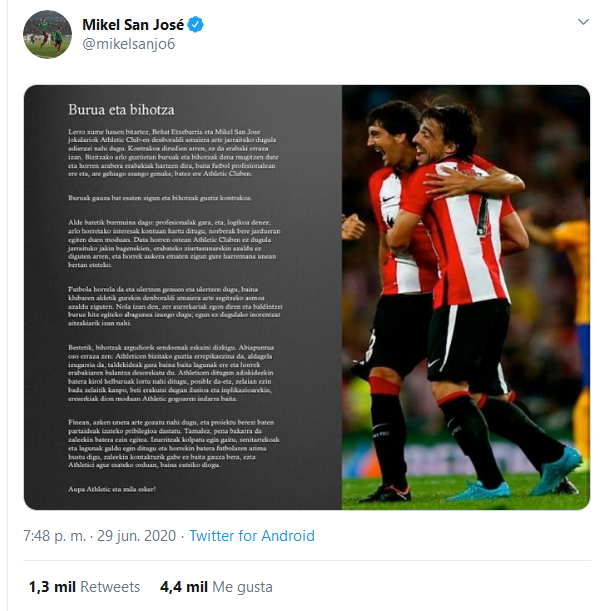View the 4,4 mil Me gusta list

[x=216, y=587]
